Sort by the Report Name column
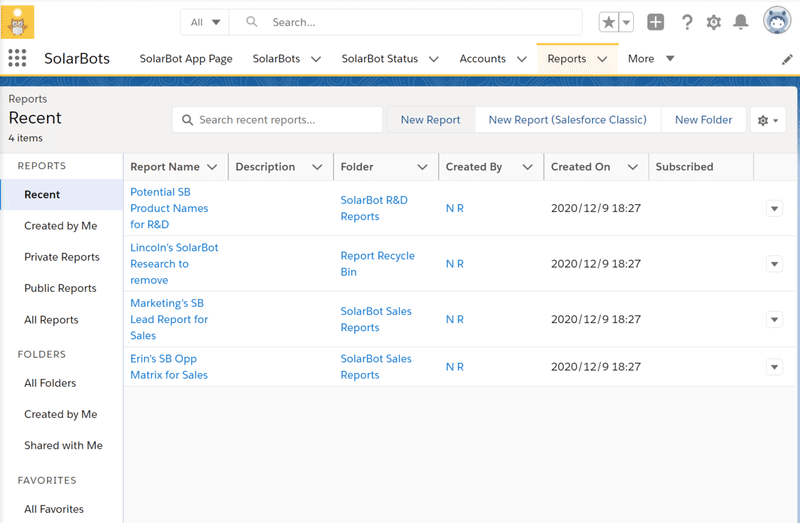Viewport: 800px width, 523px height. click(165, 167)
